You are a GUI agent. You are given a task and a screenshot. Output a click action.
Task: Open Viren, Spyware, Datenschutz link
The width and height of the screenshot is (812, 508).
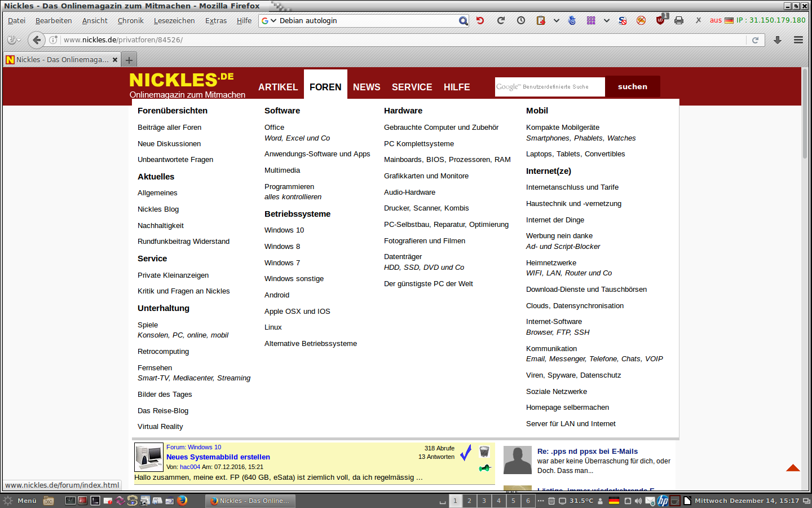[x=573, y=375]
